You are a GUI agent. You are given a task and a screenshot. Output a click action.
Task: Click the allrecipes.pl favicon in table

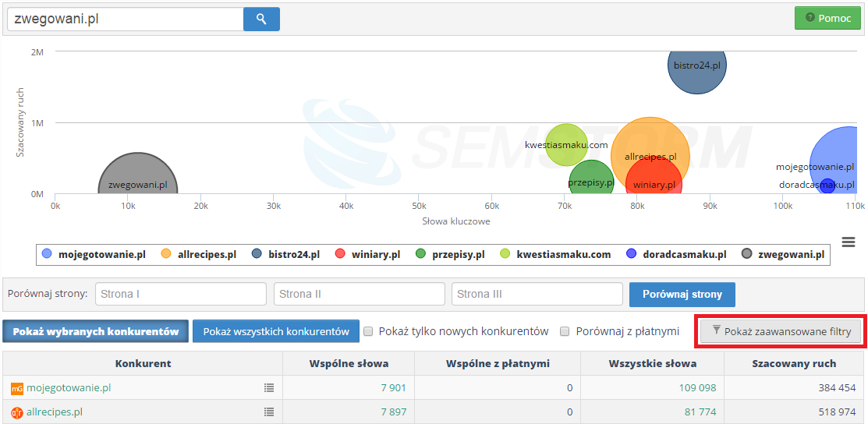click(x=16, y=412)
